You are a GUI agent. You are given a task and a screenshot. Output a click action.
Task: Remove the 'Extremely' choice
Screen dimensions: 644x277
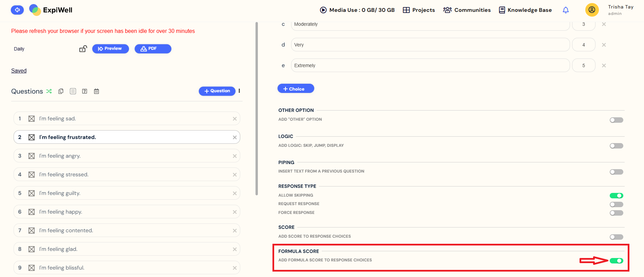pyautogui.click(x=604, y=65)
